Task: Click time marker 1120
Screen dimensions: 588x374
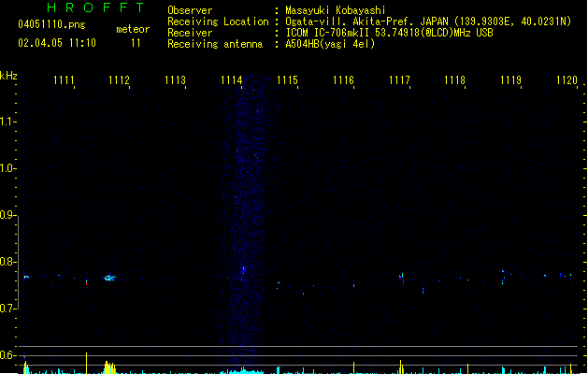Action: 567,80
